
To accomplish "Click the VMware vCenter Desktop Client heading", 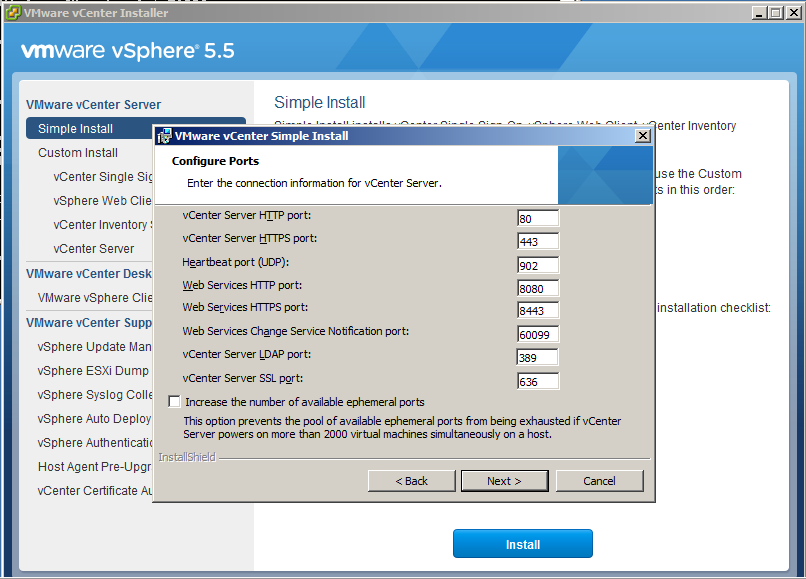I will (89, 274).
